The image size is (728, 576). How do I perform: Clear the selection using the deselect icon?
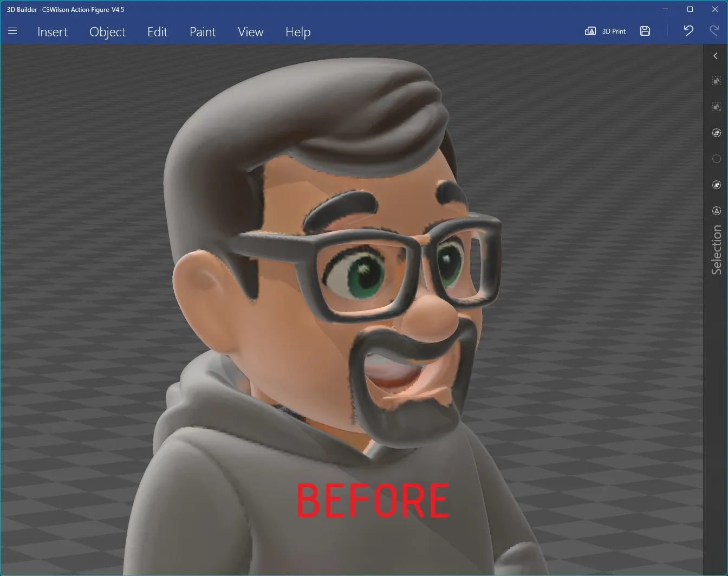[716, 106]
